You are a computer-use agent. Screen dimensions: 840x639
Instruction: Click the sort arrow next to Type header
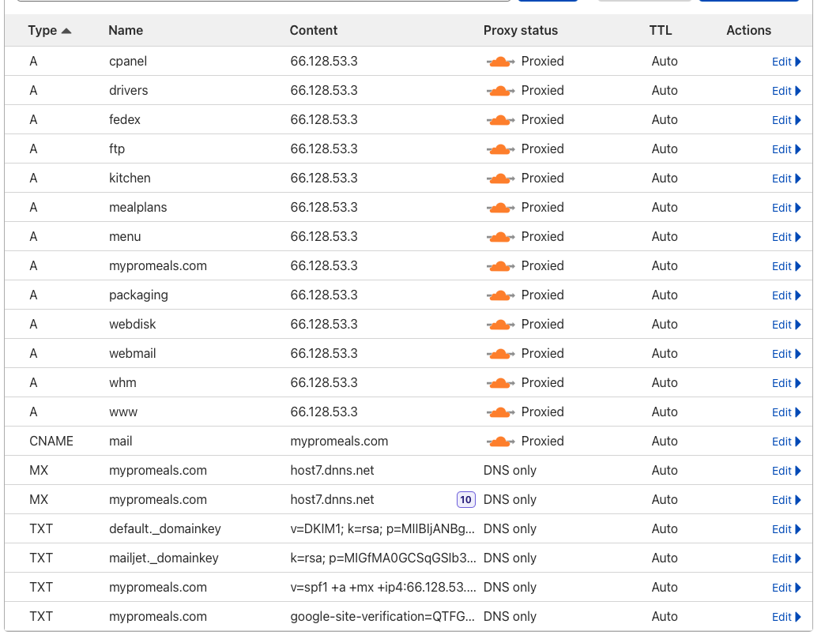click(x=66, y=31)
